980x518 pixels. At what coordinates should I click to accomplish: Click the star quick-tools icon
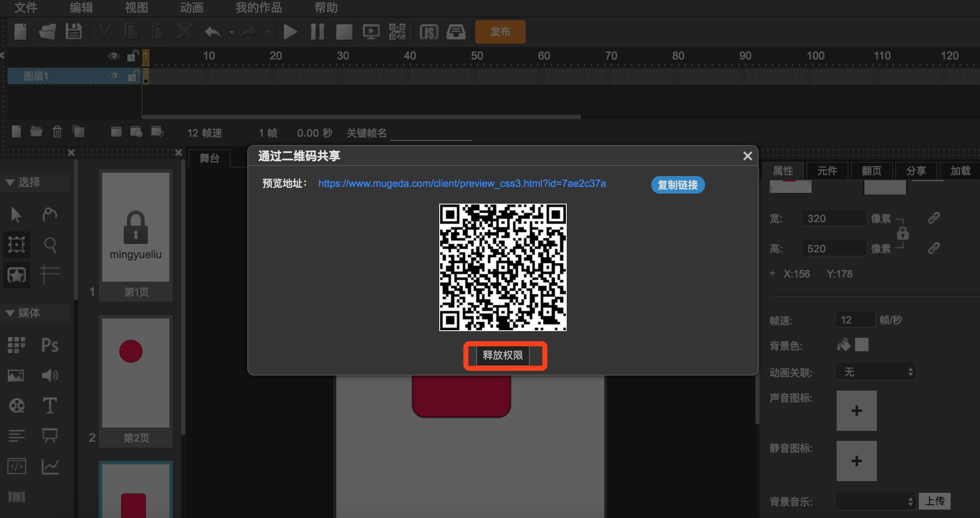tap(16, 275)
